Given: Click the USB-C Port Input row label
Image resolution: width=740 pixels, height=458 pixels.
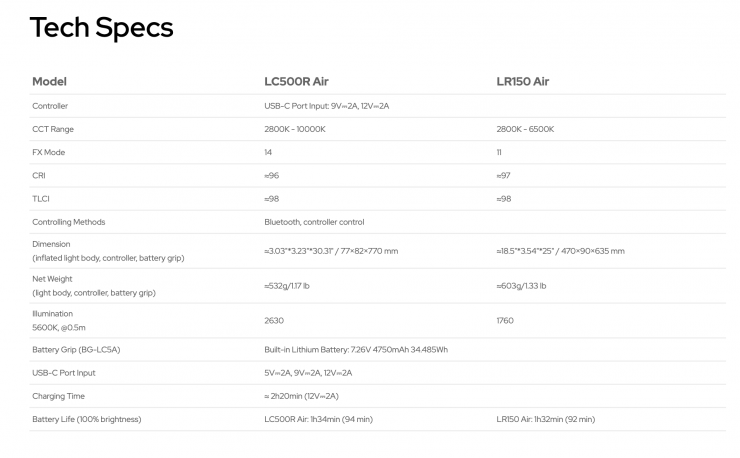Looking at the screenshot, I should coord(64,373).
